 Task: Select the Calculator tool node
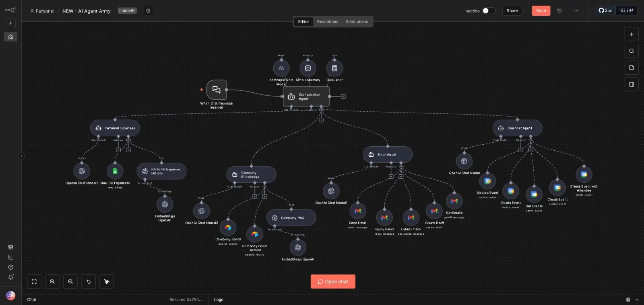click(334, 68)
